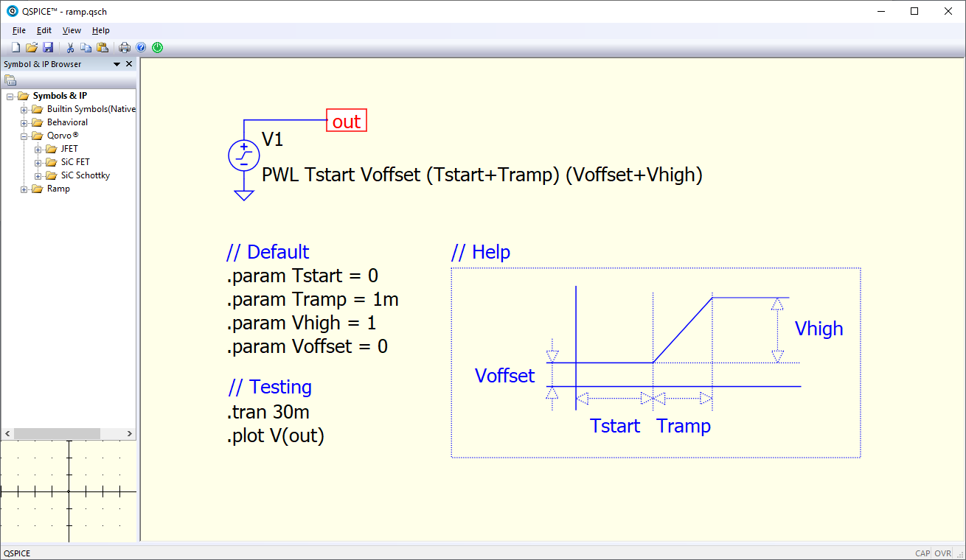
Task: Select the Voffset label in help diagram
Action: [x=505, y=376]
